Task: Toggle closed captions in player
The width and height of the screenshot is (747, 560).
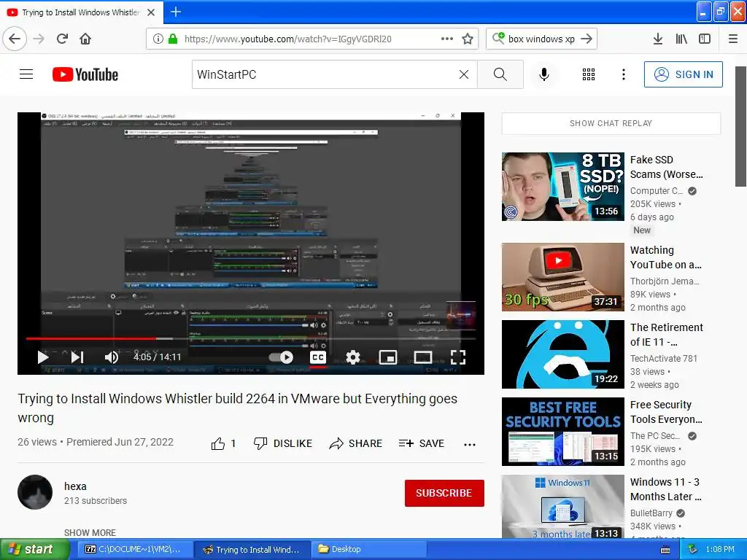Action: (318, 357)
